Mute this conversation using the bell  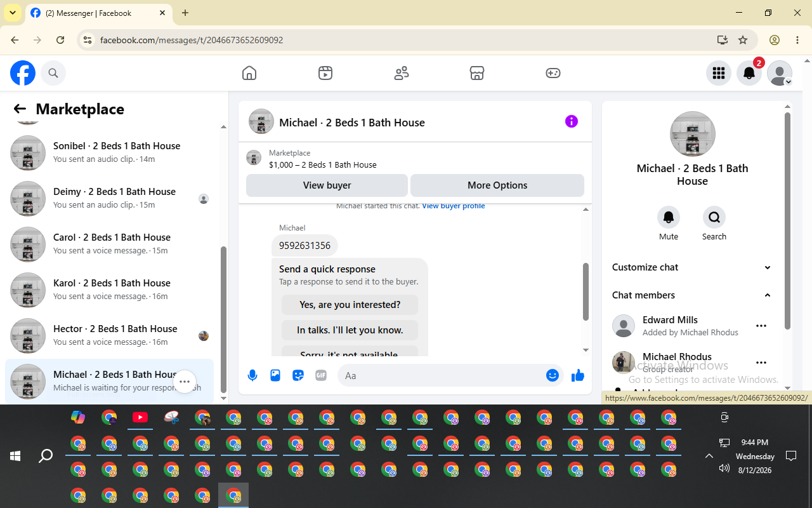pyautogui.click(x=669, y=217)
